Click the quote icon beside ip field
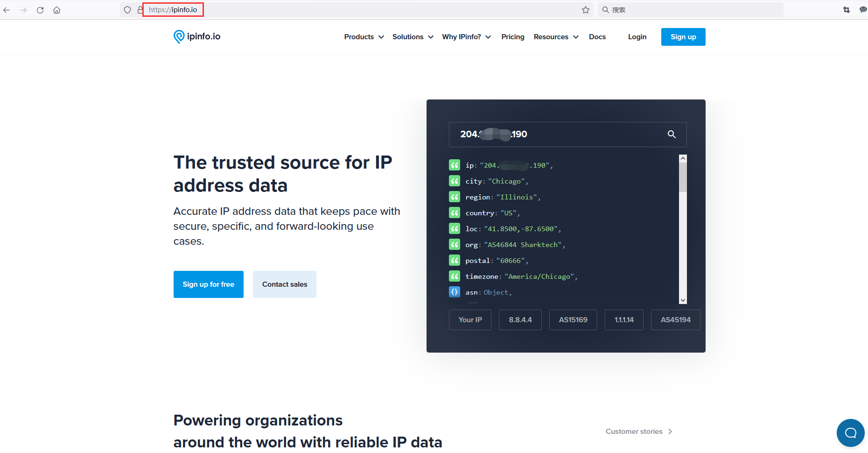Image resolution: width=868 pixels, height=453 pixels. pyautogui.click(x=455, y=165)
